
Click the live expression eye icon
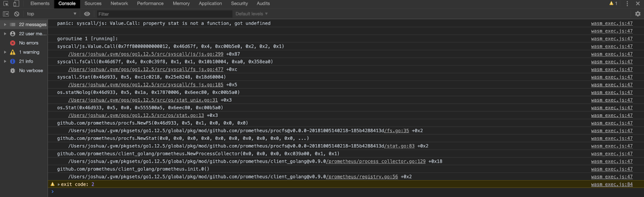[x=87, y=14]
